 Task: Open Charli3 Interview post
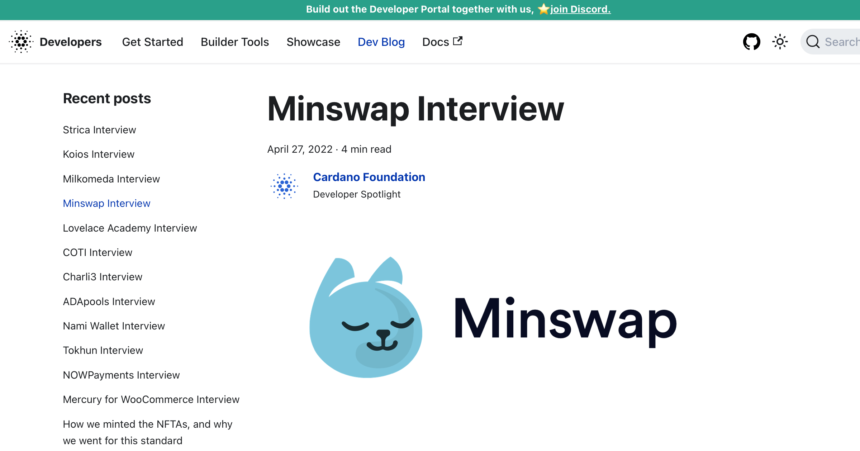[x=103, y=277]
